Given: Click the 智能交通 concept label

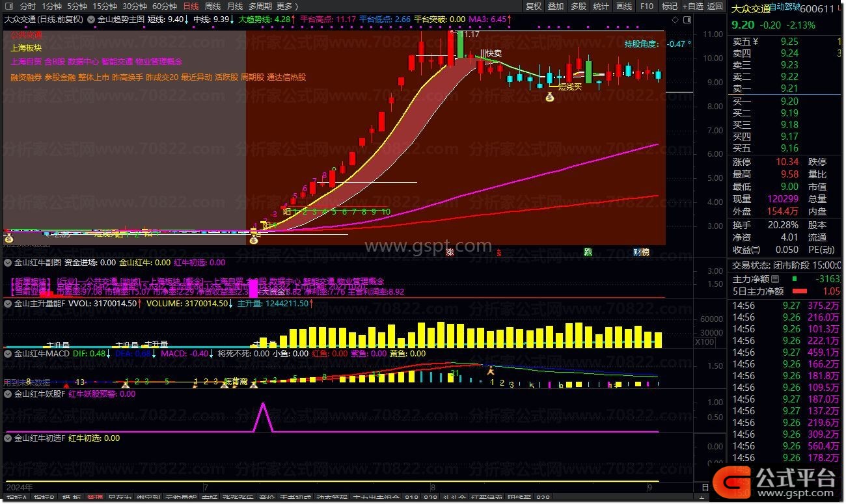Looking at the screenshot, I should click(x=117, y=62).
